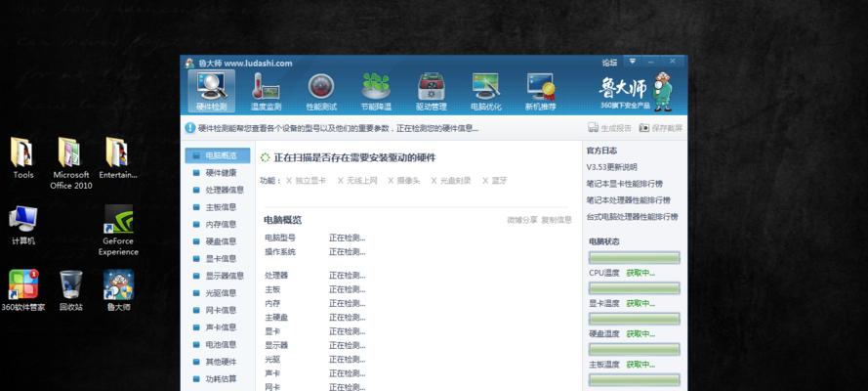The width and height of the screenshot is (868, 391).
Task: Open the 新机推荐 new PC recommendations
Action: coord(540,92)
